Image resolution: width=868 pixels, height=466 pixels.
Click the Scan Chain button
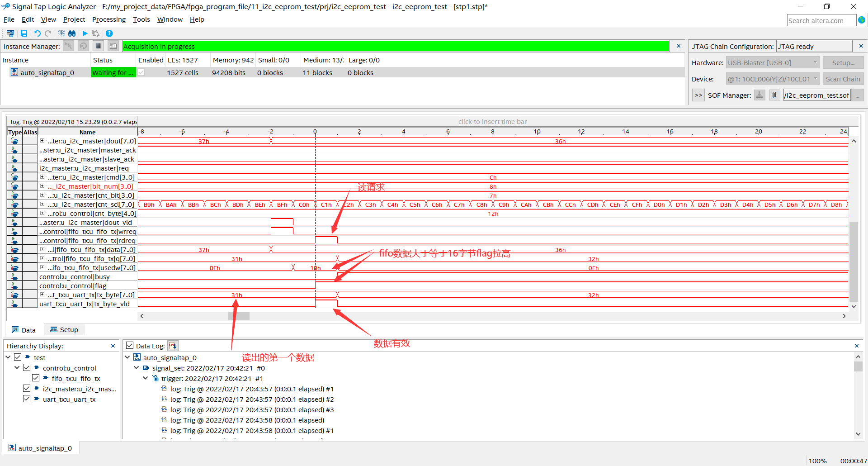tap(843, 78)
